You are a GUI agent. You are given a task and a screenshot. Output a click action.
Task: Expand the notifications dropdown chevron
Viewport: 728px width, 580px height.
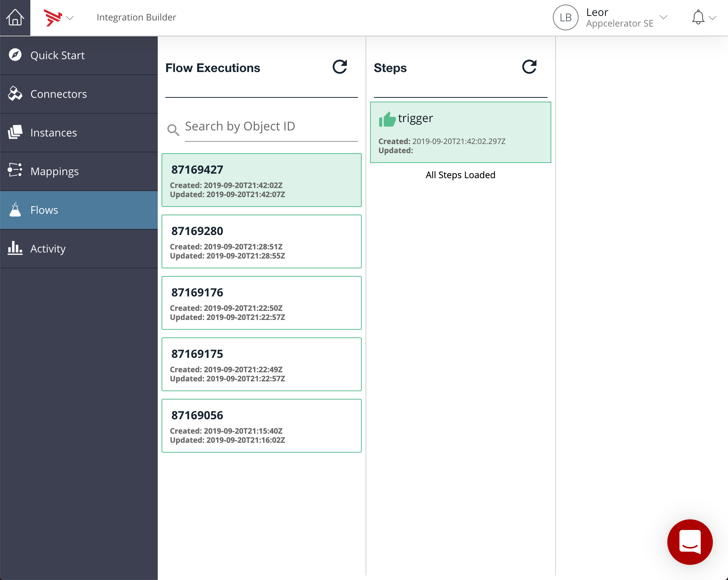pos(712,18)
